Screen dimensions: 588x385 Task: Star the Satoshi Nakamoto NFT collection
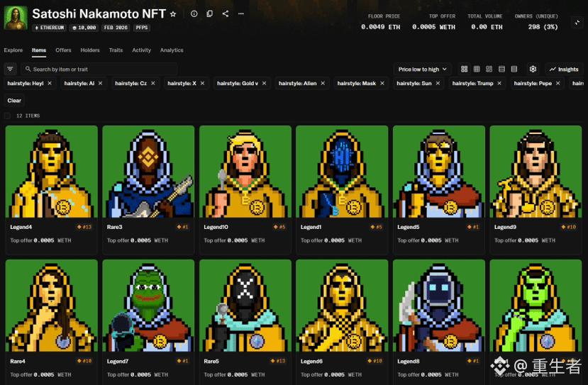pyautogui.click(x=173, y=14)
